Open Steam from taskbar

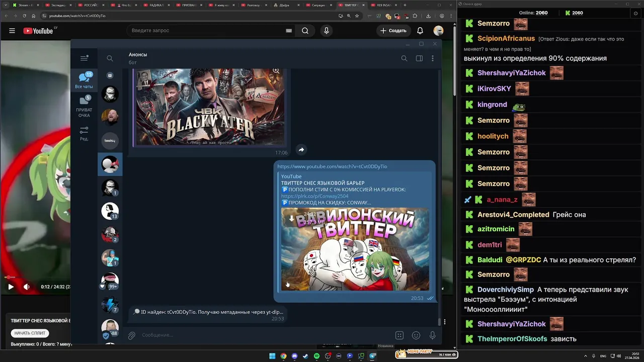[x=305, y=356]
